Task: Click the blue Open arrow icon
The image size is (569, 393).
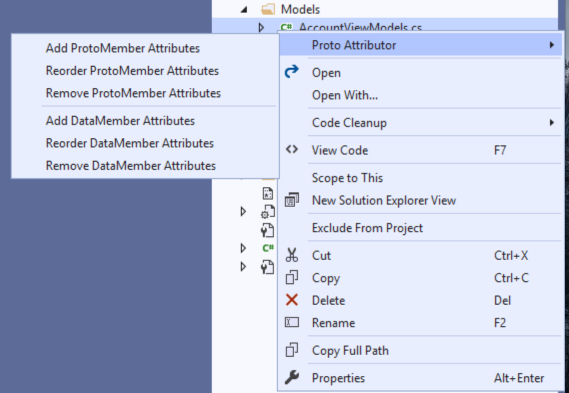Action: (292, 71)
